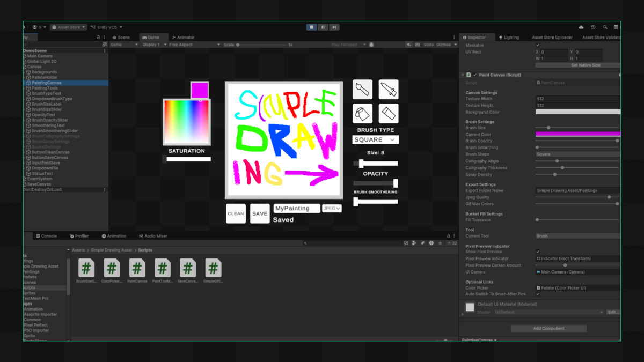Toggle the shortcuts keyboard icon in Game view

(x=418, y=45)
